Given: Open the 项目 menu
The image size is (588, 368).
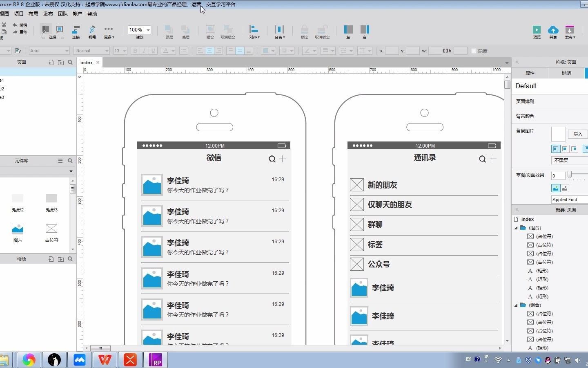Looking at the screenshot, I should (x=19, y=14).
